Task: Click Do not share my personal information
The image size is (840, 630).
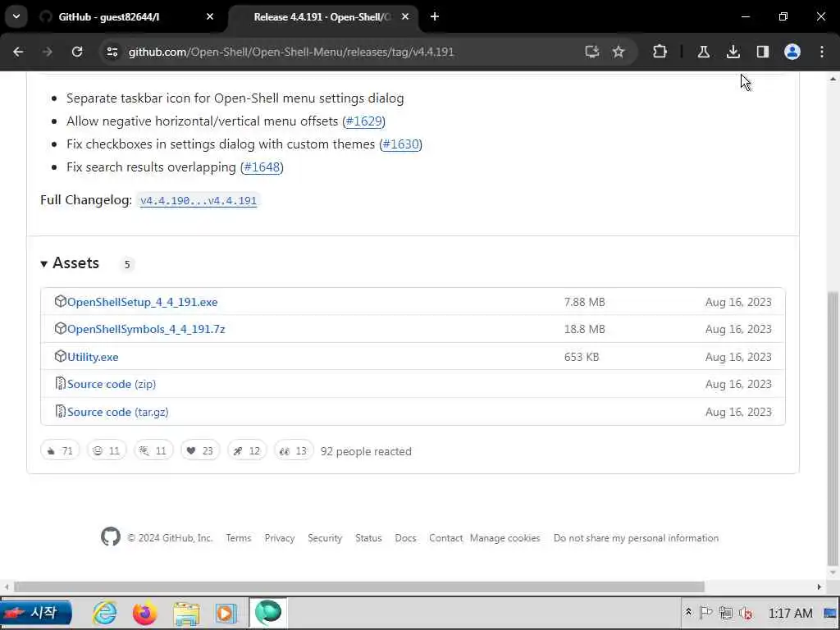Action: coord(636,538)
